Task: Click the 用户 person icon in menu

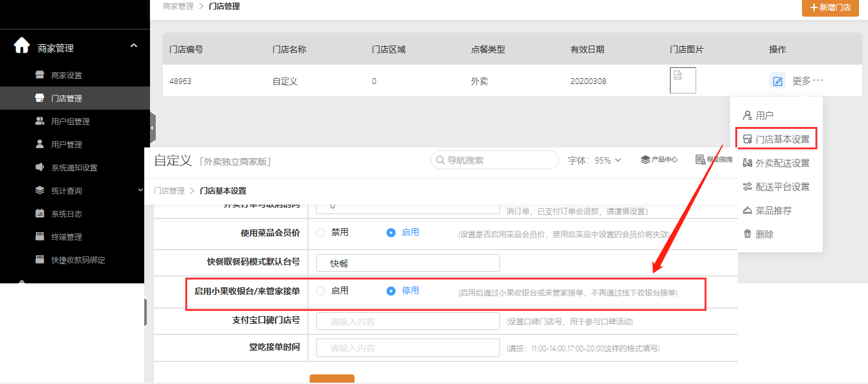Action: click(747, 115)
